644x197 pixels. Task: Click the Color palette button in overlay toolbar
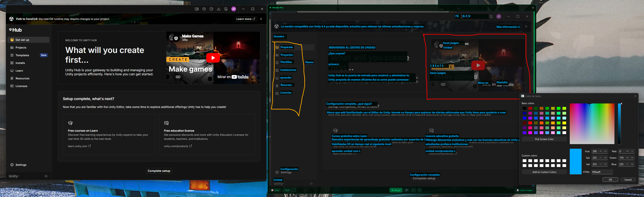(x=275, y=190)
